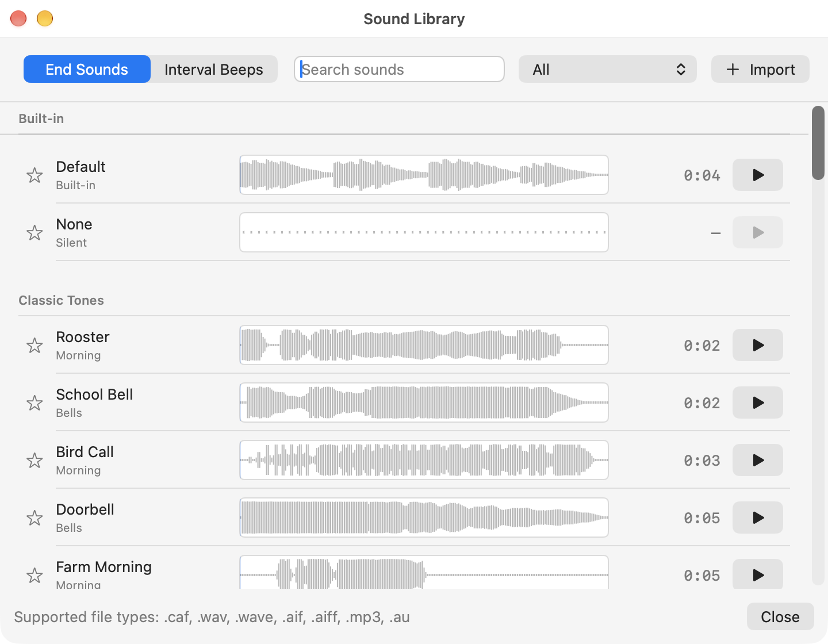Favorite the Farm Morning sound
This screenshot has width=828, height=644.
coord(34,576)
